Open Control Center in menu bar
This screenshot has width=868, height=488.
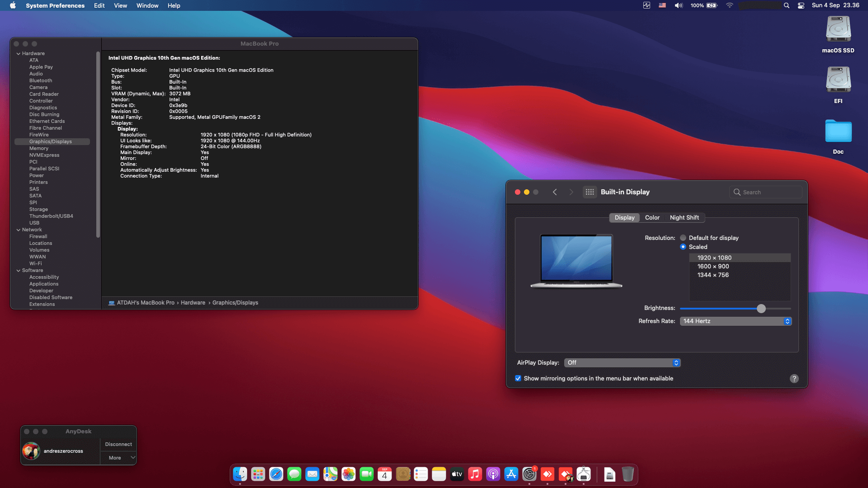pos(801,5)
